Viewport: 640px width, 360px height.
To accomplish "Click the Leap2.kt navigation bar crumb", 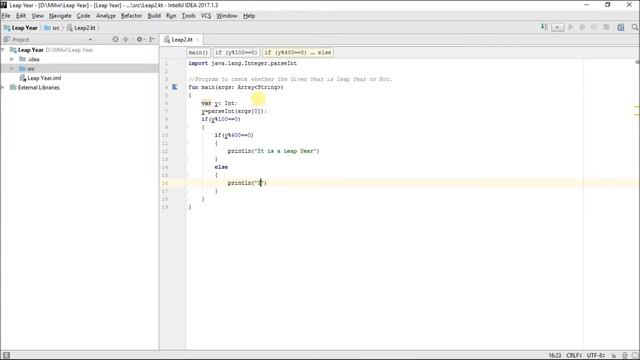I will point(81,28).
